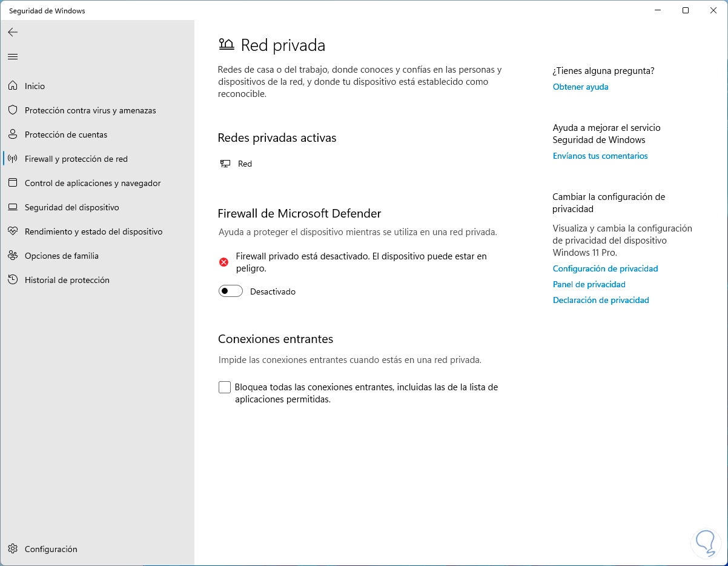This screenshot has height=566, width=728.
Task: Click Cambiar la configuración de privacidad heading
Action: click(x=609, y=203)
